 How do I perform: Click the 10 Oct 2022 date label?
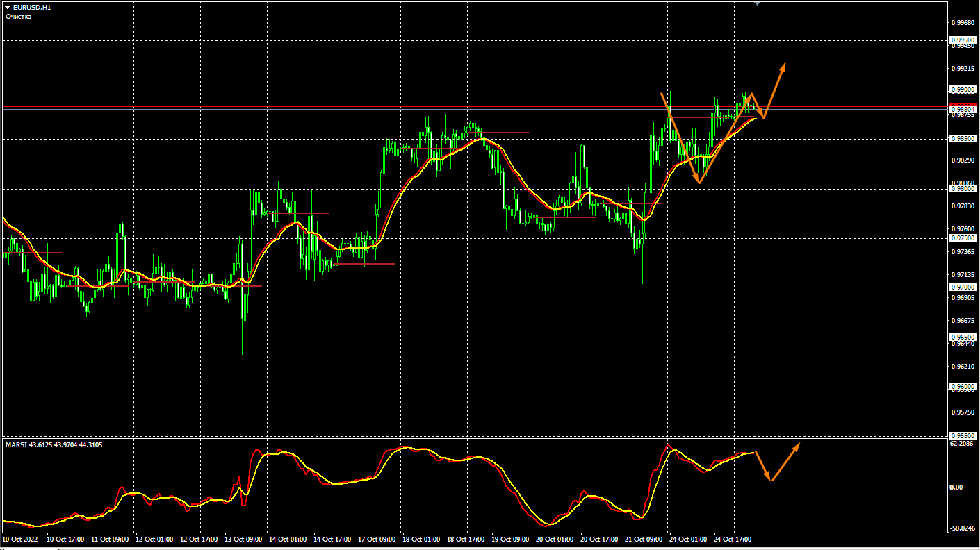[x=19, y=539]
